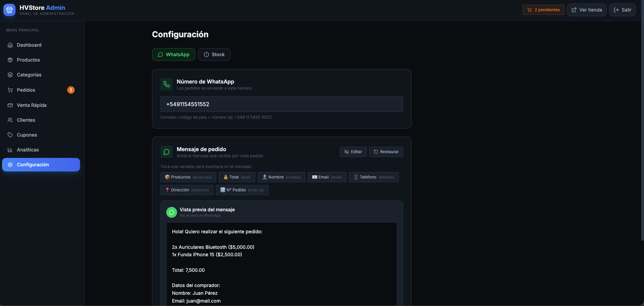Click the Configuración page heading
Screen dimensions: 644x306
coord(180,35)
